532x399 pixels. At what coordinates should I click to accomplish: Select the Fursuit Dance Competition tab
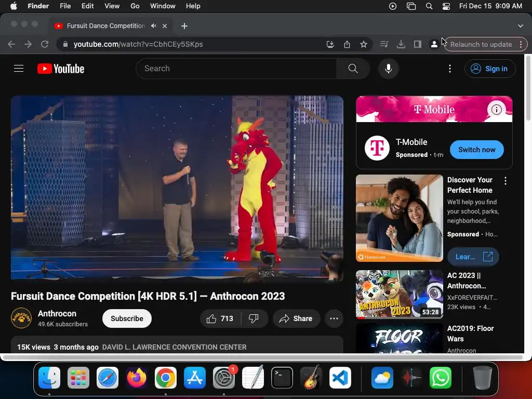(x=105, y=26)
